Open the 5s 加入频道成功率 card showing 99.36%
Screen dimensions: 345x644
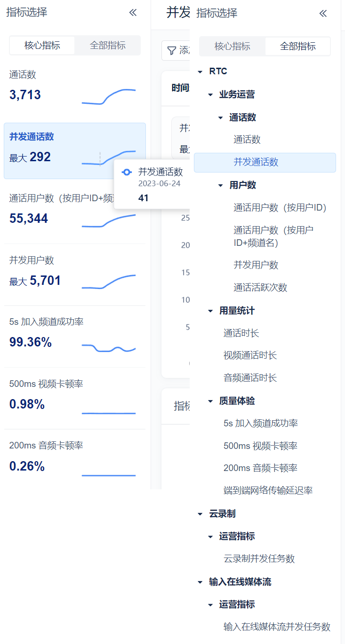pyautogui.click(x=75, y=337)
